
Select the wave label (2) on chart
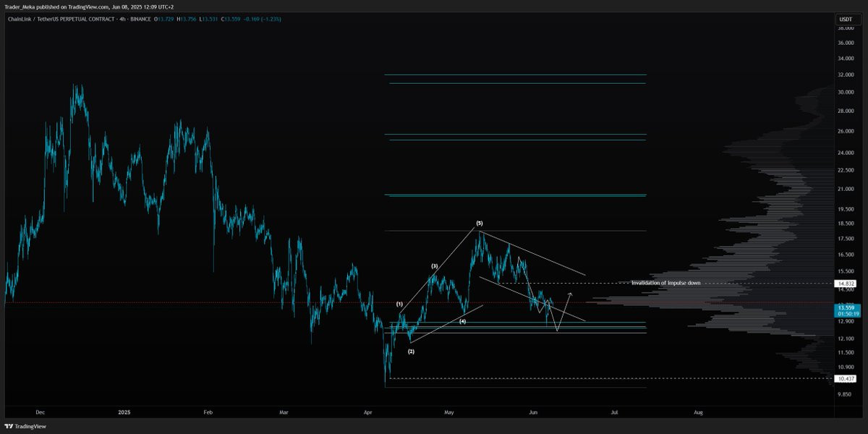(411, 352)
